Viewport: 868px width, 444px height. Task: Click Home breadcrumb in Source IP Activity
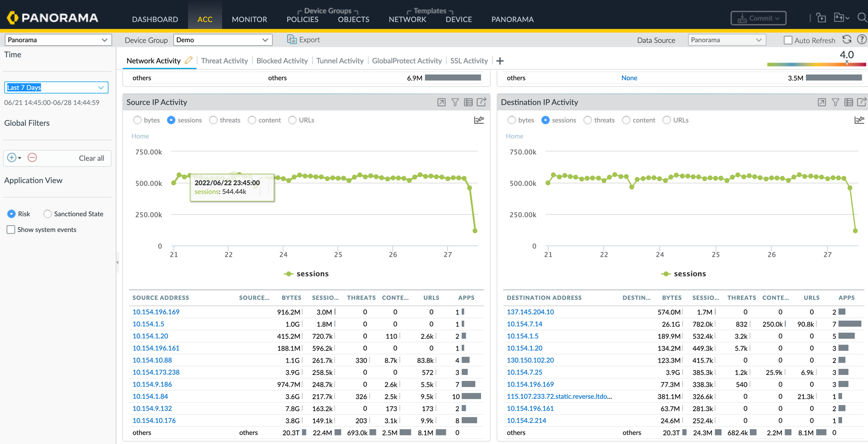pos(140,136)
